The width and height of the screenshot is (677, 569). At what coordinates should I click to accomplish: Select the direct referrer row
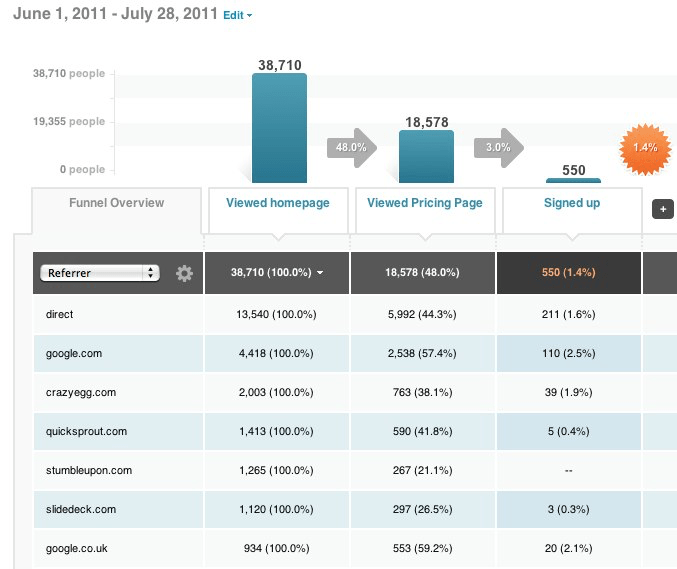[355, 314]
